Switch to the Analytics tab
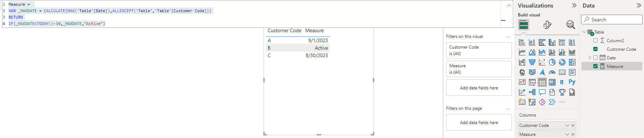Screen dimensions: 644x138 570,25
